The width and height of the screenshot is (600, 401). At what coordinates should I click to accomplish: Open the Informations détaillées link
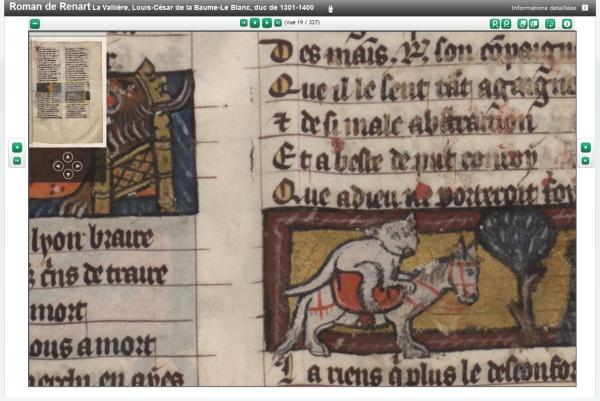543,8
